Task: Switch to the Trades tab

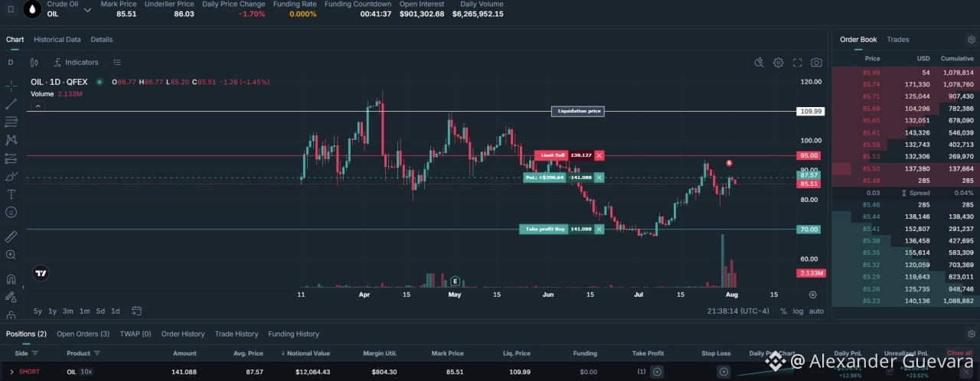Action: point(898,40)
